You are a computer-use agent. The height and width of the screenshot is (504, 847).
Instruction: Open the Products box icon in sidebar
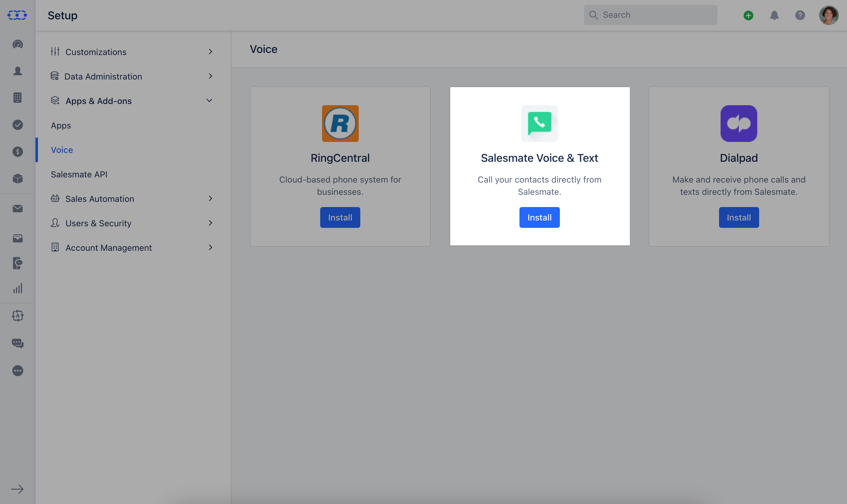pos(18,178)
